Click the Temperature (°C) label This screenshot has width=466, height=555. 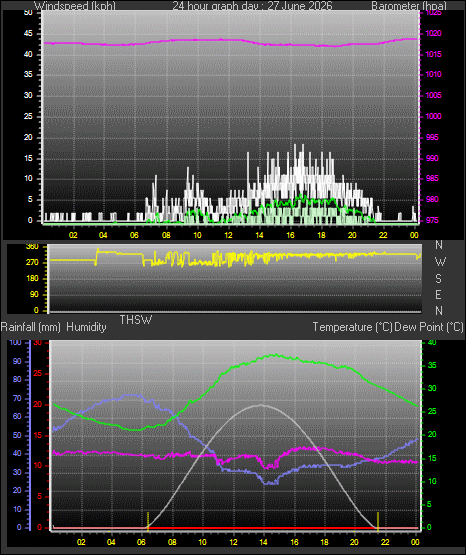point(352,327)
